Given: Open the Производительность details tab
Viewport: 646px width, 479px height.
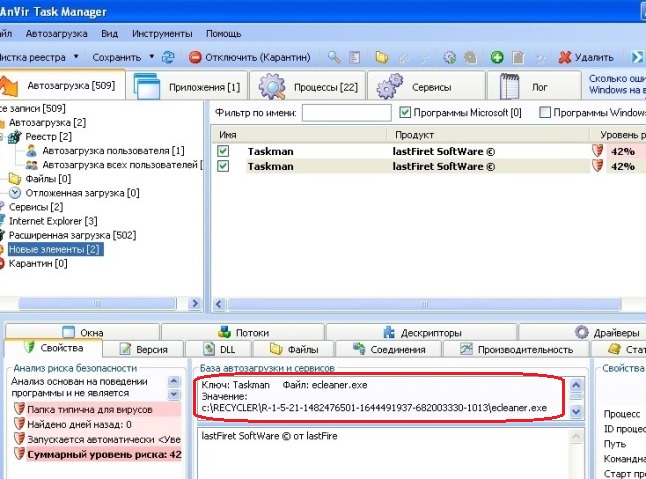Looking at the screenshot, I should pyautogui.click(x=516, y=349).
